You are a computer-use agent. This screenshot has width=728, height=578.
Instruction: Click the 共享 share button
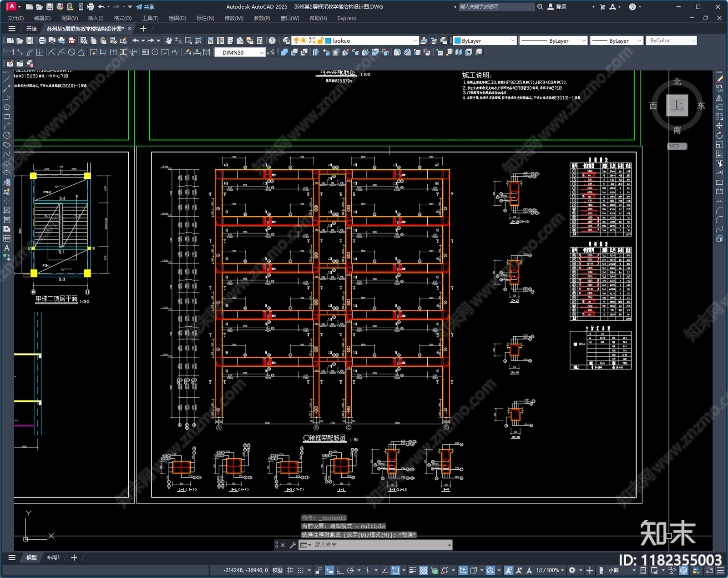(145, 7)
